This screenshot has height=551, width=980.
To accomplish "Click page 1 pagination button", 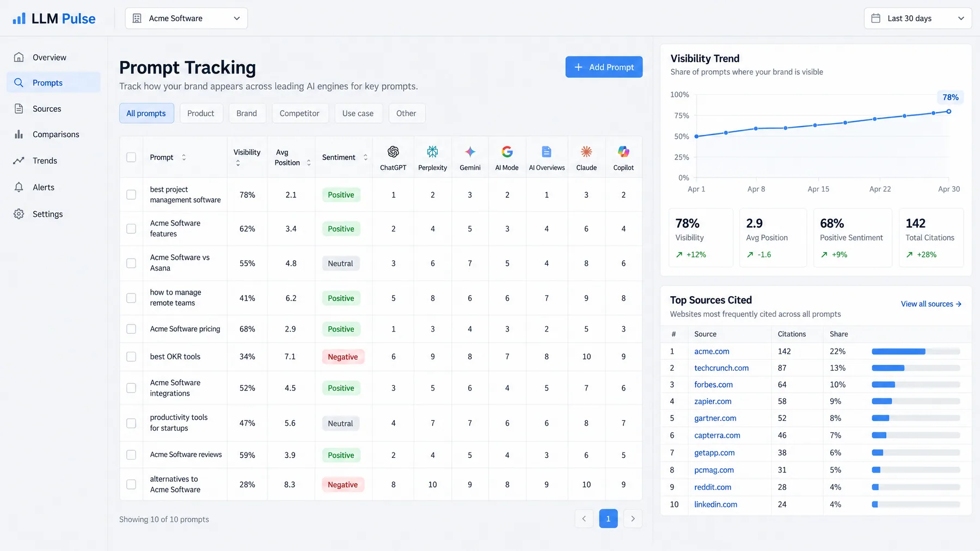I will (x=608, y=518).
